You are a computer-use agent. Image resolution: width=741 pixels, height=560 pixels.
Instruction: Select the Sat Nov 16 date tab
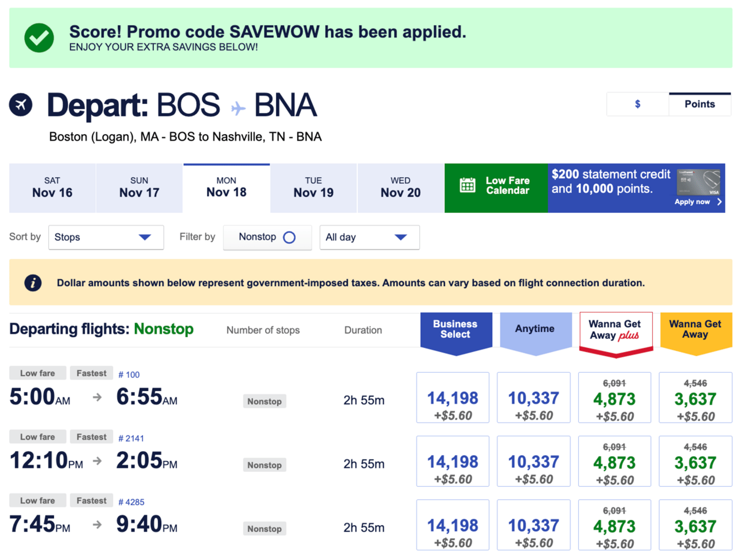(x=52, y=188)
